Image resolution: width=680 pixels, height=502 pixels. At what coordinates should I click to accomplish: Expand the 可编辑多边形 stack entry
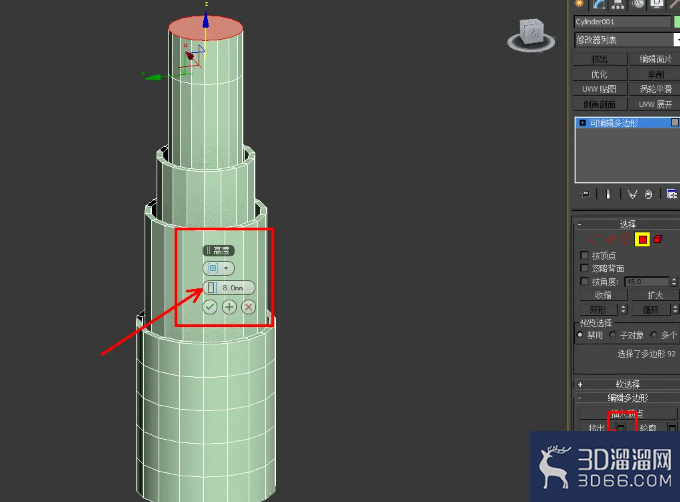click(x=582, y=123)
